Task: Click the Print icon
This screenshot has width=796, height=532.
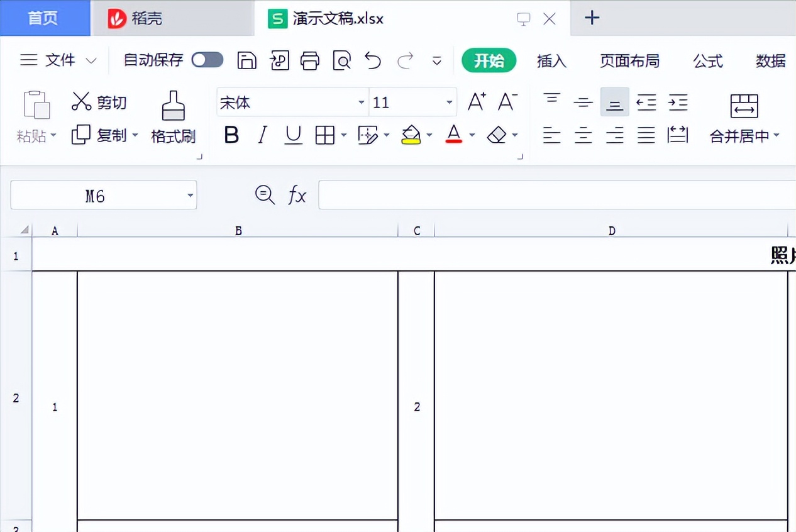Action: [x=310, y=60]
